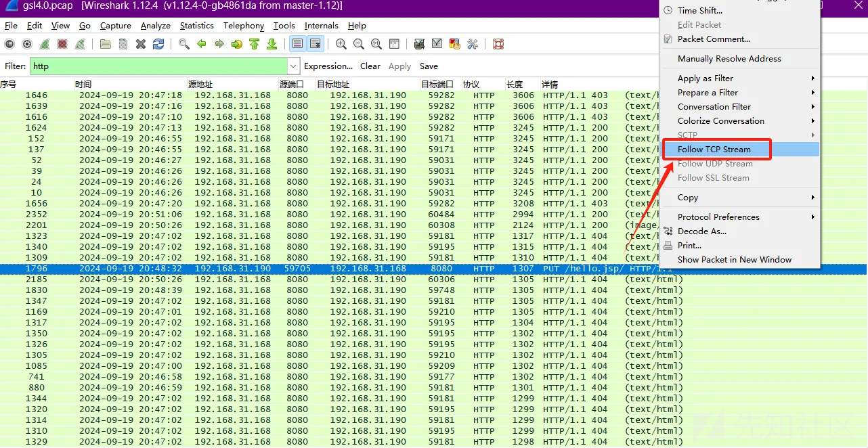Click into the http filter field
The width and height of the screenshot is (868, 448).
tap(158, 66)
